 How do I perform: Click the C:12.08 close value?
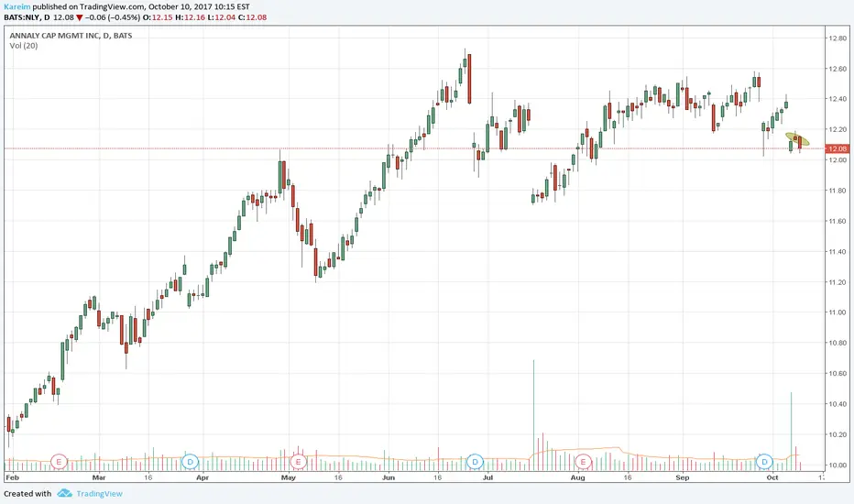point(252,17)
